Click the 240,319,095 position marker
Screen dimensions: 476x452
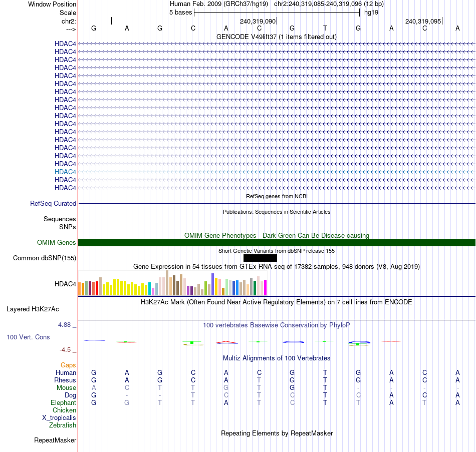point(423,21)
